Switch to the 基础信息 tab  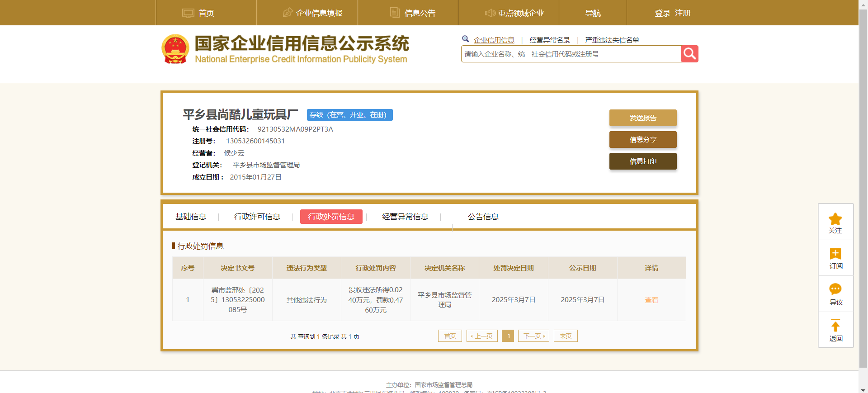pyautogui.click(x=191, y=217)
